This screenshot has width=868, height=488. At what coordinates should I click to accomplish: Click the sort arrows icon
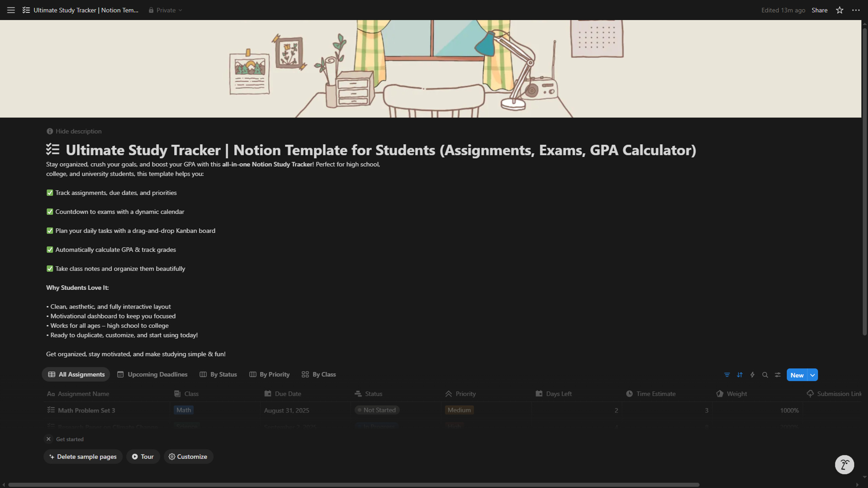pyautogui.click(x=740, y=375)
